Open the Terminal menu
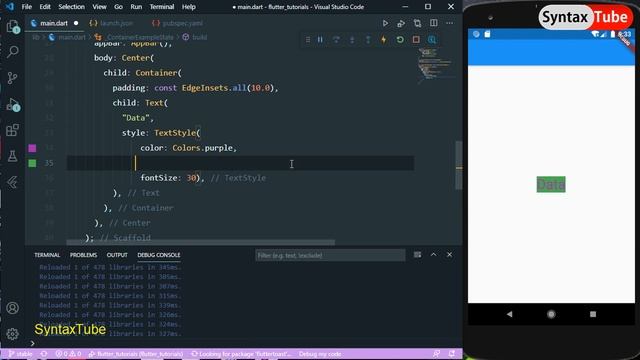This screenshot has width=640, height=360. coord(162,7)
